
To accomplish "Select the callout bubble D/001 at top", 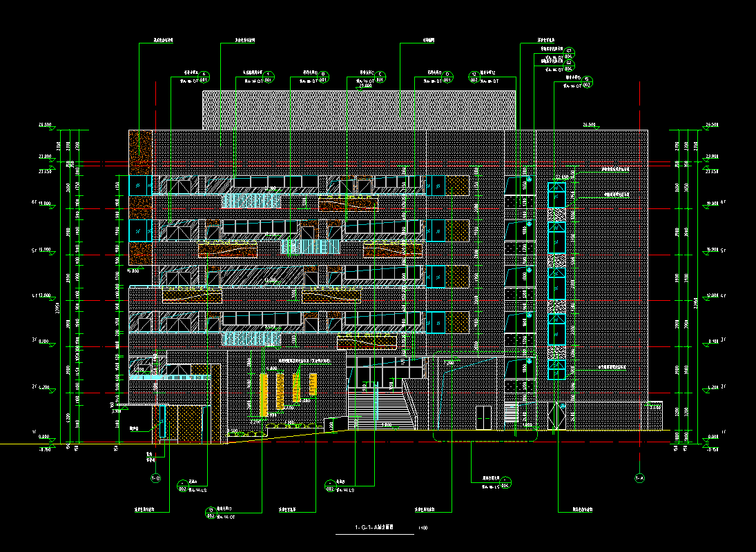I will [447, 77].
